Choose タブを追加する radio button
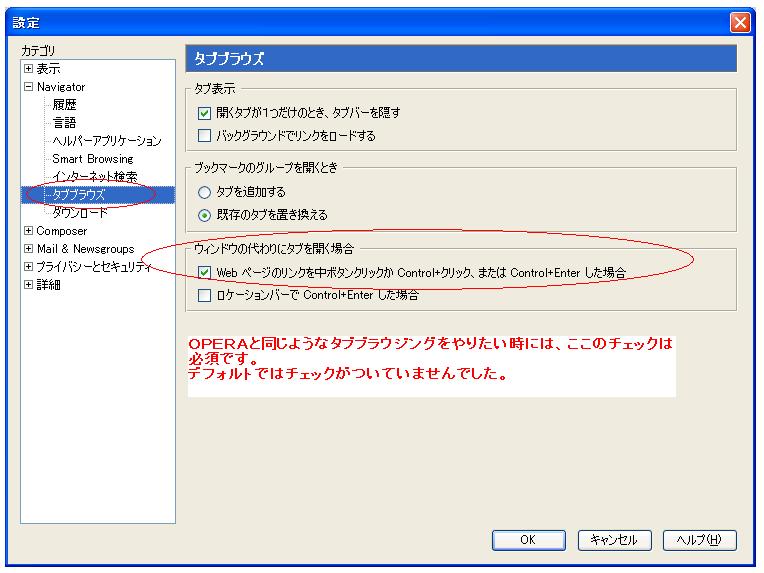764x573 pixels. pyautogui.click(x=204, y=192)
